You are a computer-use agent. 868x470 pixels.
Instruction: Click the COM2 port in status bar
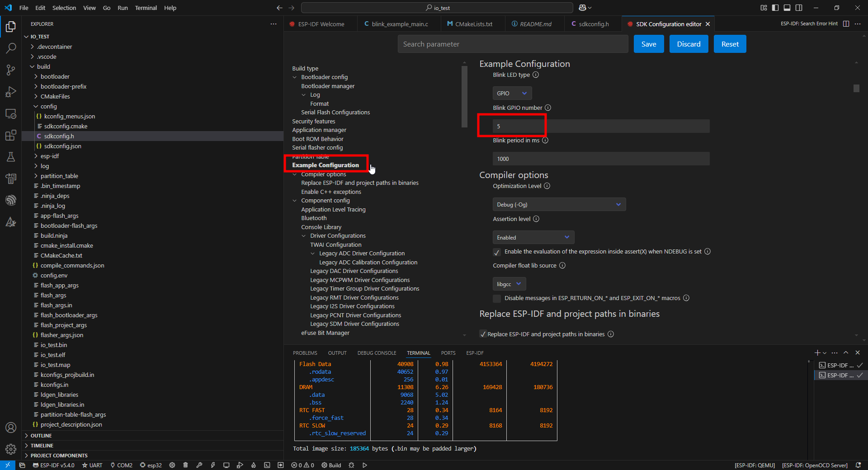tap(121, 465)
